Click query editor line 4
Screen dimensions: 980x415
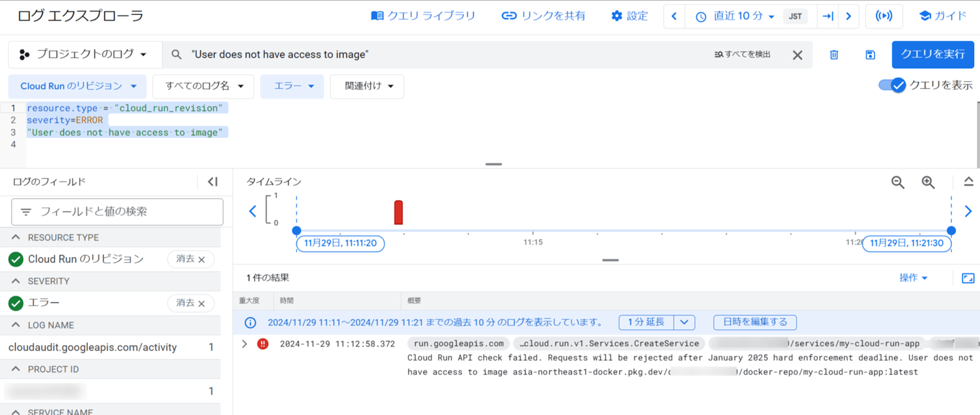click(x=500, y=145)
